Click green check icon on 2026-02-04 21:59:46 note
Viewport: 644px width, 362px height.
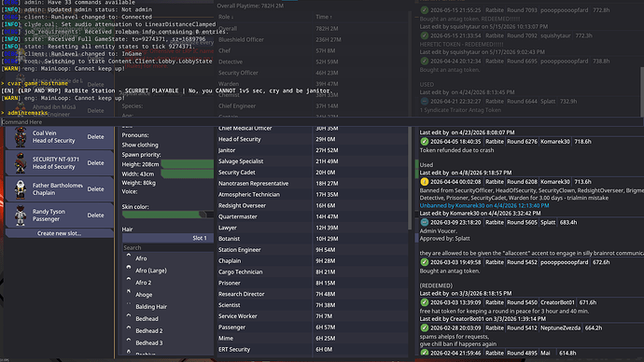425,353
